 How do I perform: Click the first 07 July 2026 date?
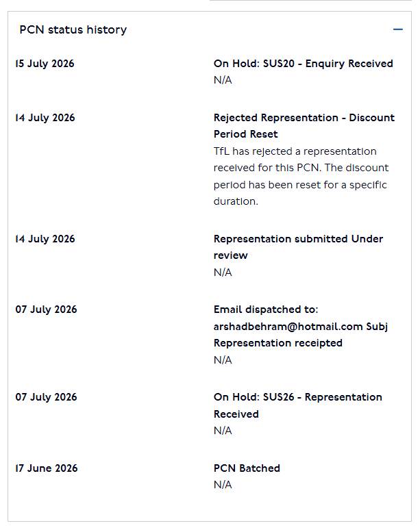point(46,310)
